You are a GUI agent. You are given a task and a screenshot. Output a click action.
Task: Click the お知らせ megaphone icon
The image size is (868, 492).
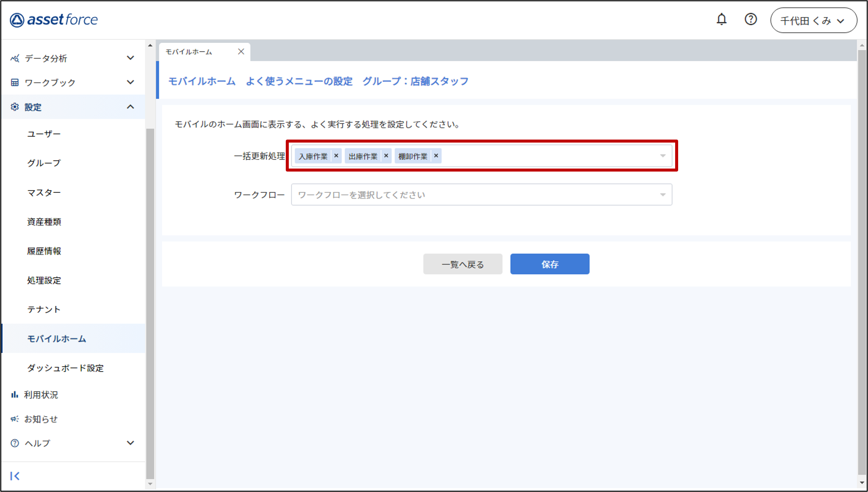click(x=15, y=419)
